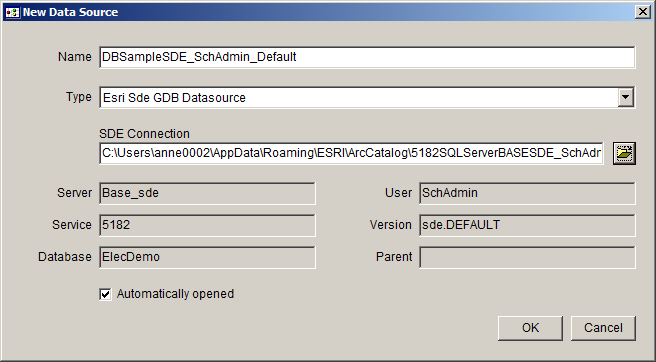Click the Name label
Screen dimensions: 656x362
[x=74, y=56]
